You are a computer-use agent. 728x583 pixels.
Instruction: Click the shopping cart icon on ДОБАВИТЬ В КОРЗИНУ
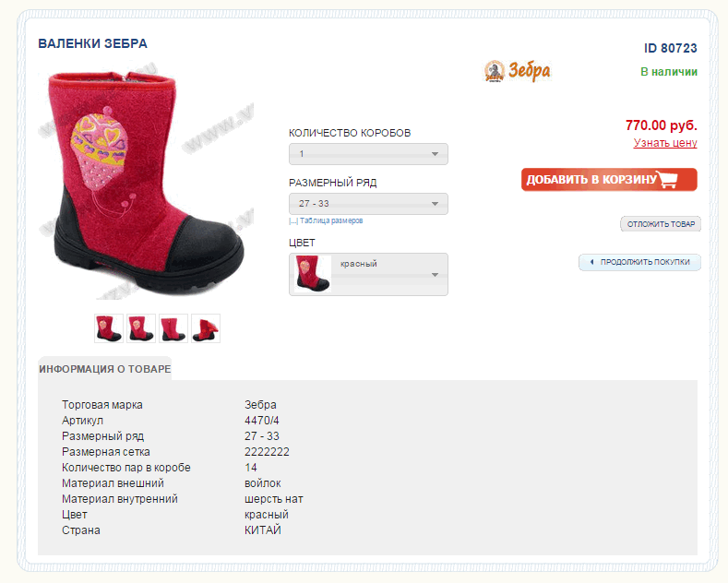point(668,180)
